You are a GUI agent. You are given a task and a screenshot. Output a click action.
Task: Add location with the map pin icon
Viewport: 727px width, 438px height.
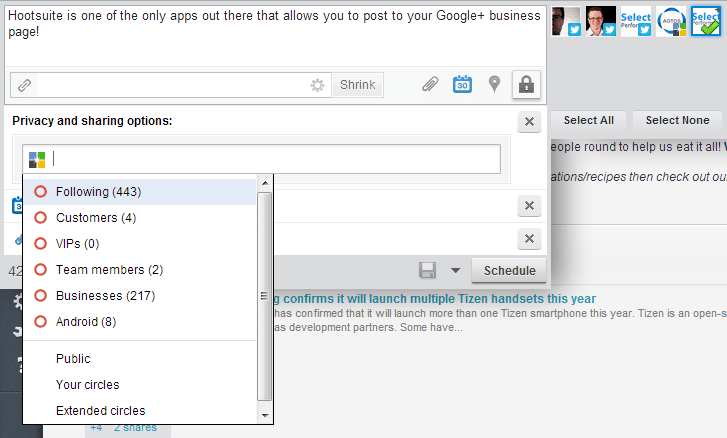(x=495, y=84)
